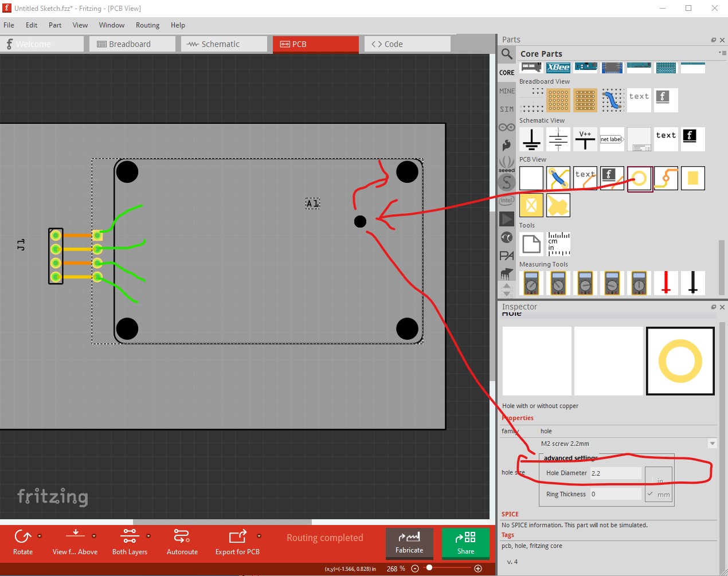Click the Fabricate button
Screen dimensions: 728x576
click(x=409, y=543)
